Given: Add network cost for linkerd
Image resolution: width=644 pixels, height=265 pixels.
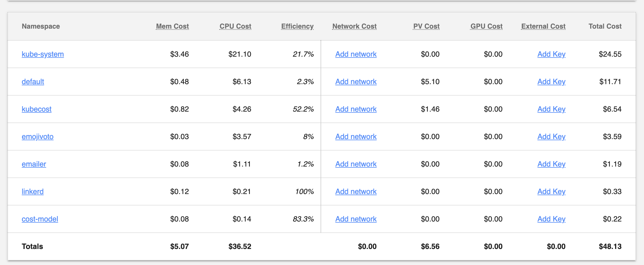Looking at the screenshot, I should pyautogui.click(x=356, y=191).
